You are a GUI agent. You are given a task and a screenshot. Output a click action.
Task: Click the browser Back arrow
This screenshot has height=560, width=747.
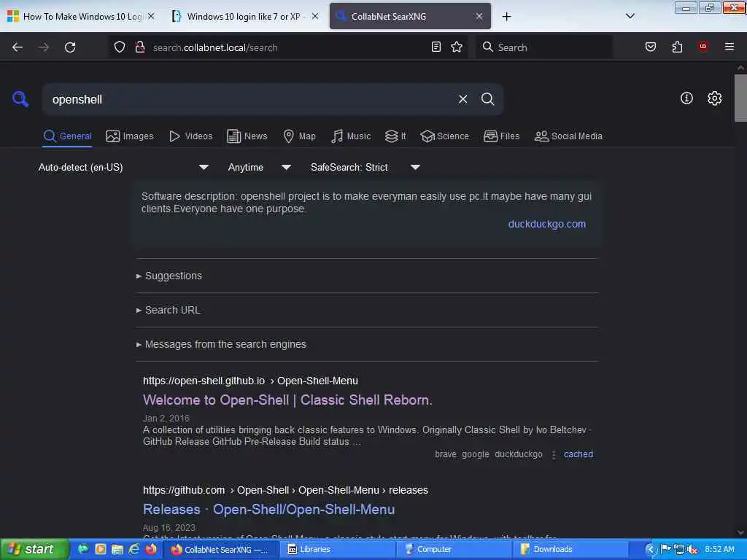[18, 47]
